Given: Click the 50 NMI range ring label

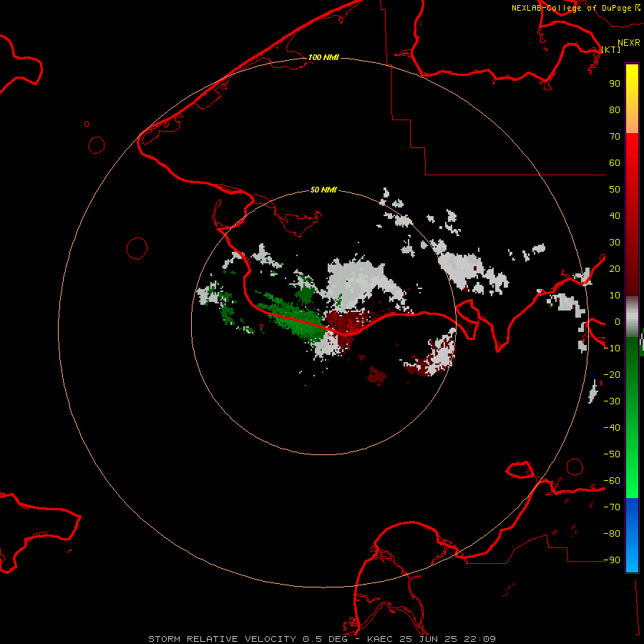Looking at the screenshot, I should [323, 190].
